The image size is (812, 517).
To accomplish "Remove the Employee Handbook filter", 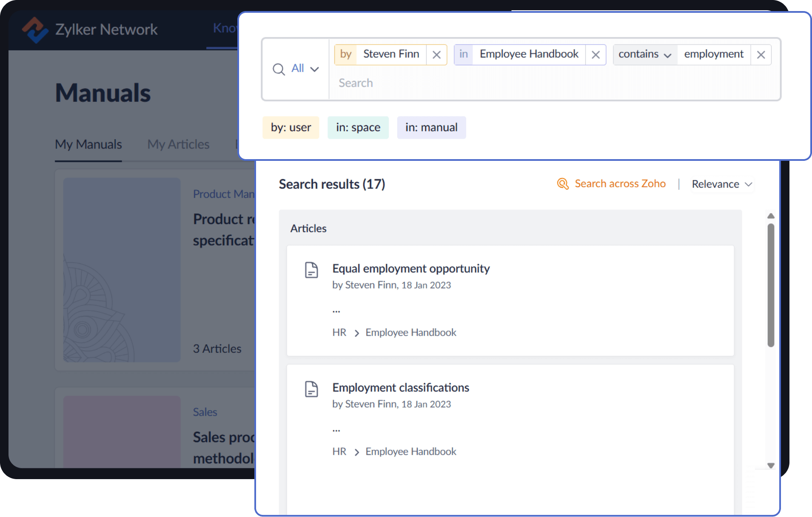I will [x=595, y=54].
